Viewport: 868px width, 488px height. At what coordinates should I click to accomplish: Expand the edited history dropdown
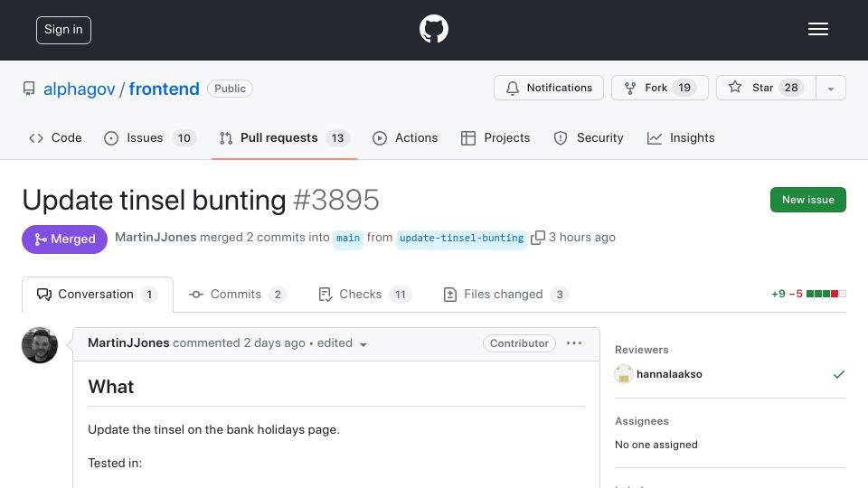pos(342,343)
